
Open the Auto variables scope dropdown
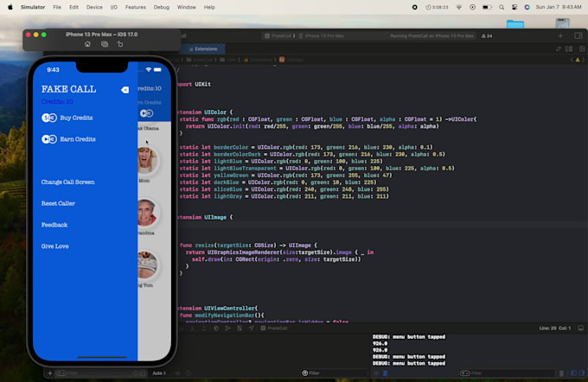159,373
